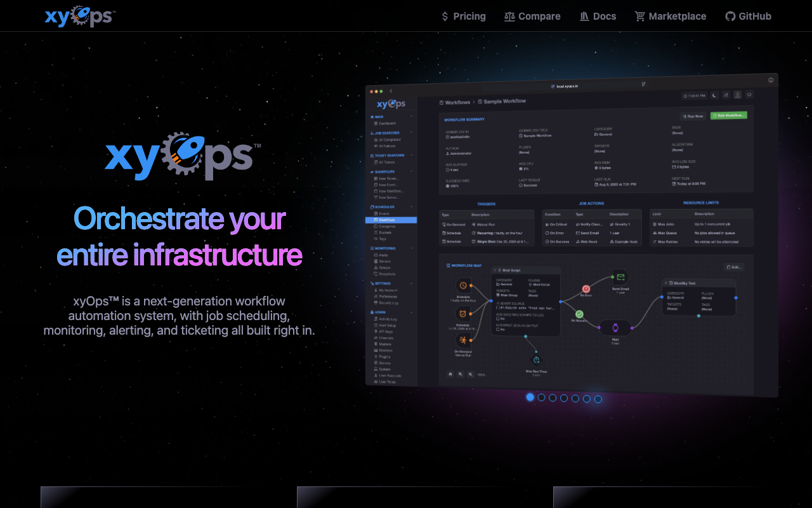
Task: Click the Max Run Time node icon
Action: click(x=536, y=360)
